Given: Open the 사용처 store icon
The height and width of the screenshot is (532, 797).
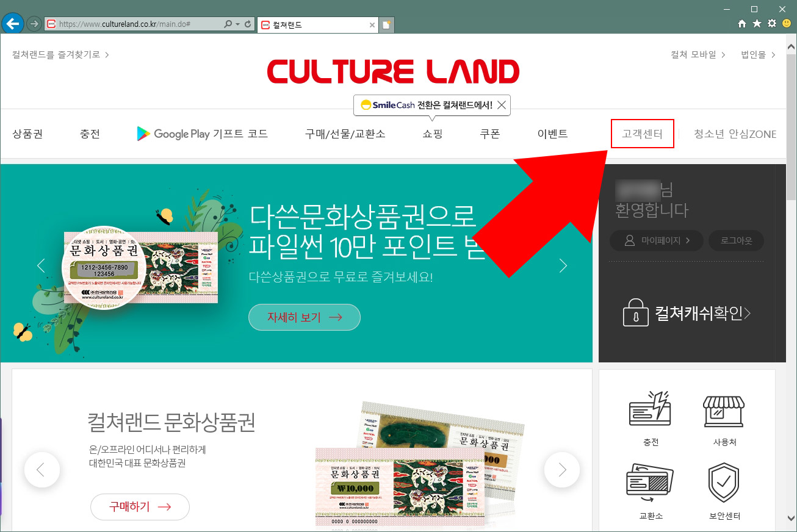Looking at the screenshot, I should point(724,411).
